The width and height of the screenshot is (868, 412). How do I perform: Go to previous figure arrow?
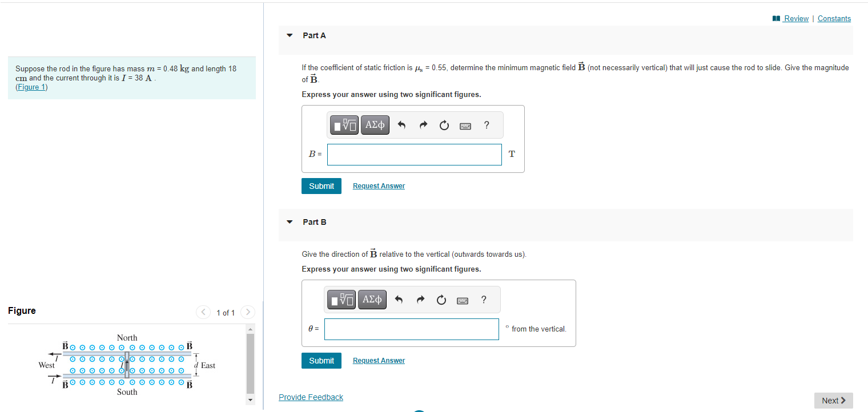203,312
